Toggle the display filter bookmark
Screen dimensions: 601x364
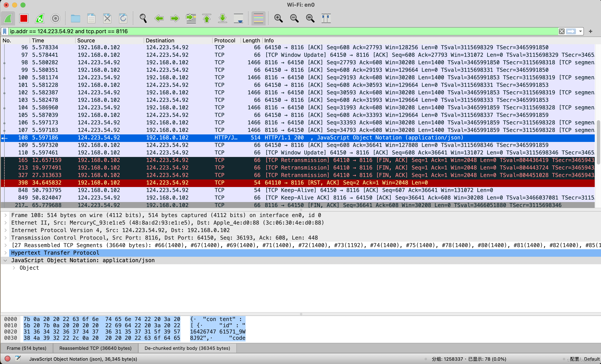coord(5,31)
